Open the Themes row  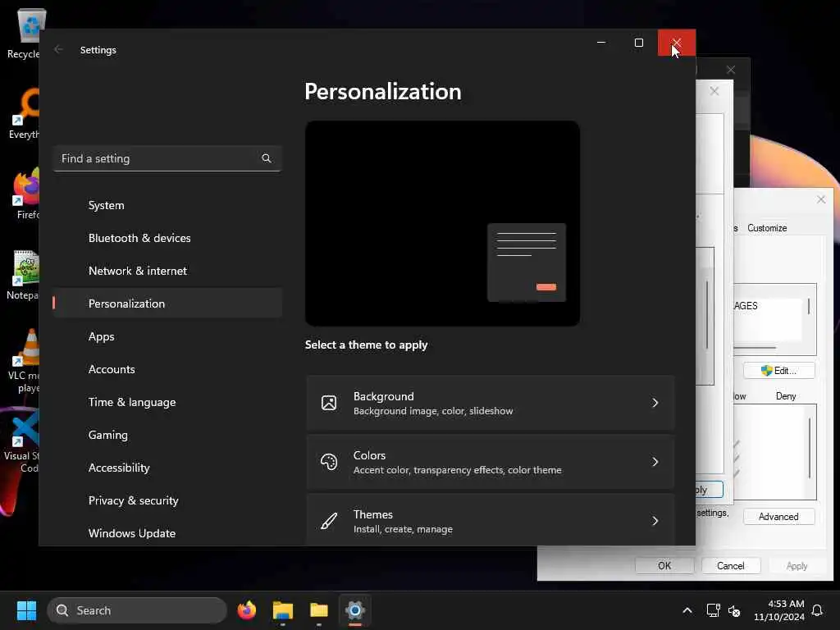click(x=491, y=520)
